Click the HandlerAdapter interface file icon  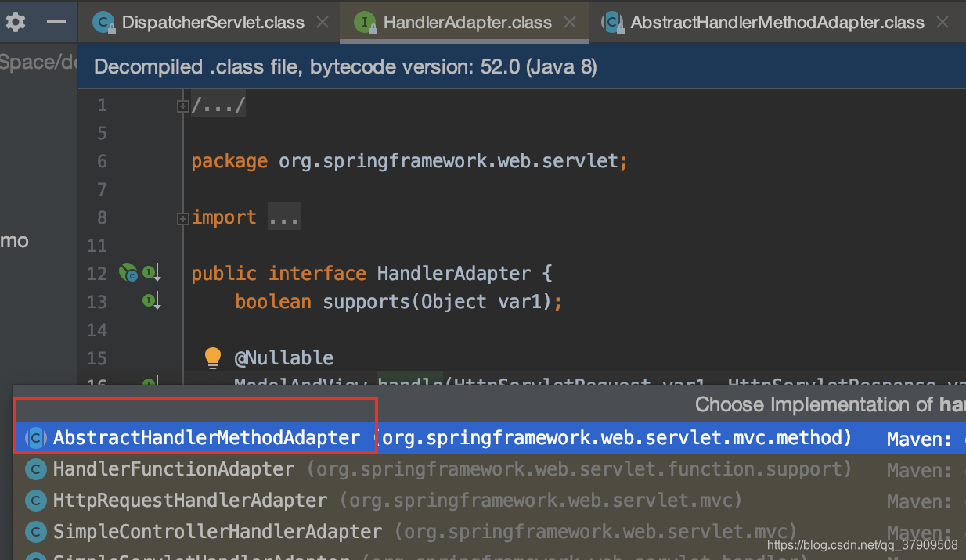(365, 23)
